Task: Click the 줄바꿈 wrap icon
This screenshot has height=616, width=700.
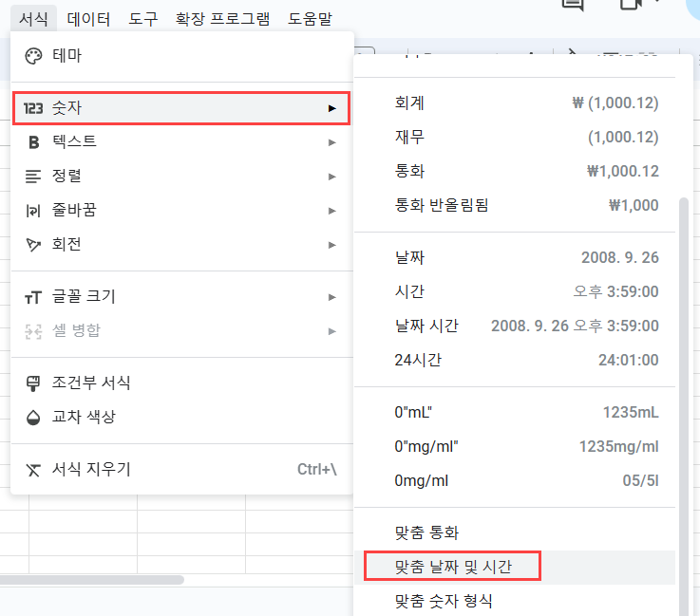Action: click(x=33, y=211)
